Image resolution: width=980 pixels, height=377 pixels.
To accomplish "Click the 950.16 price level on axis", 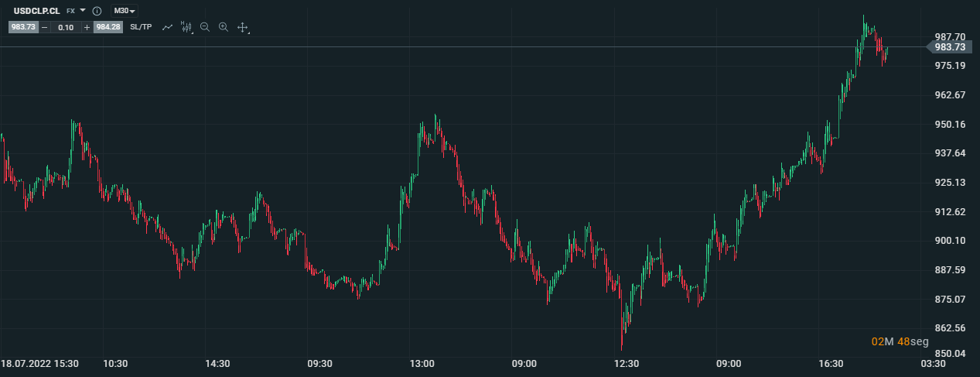I will pos(950,124).
